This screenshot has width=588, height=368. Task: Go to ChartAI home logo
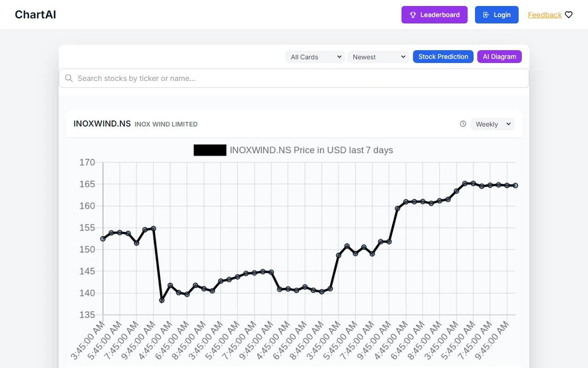point(35,15)
